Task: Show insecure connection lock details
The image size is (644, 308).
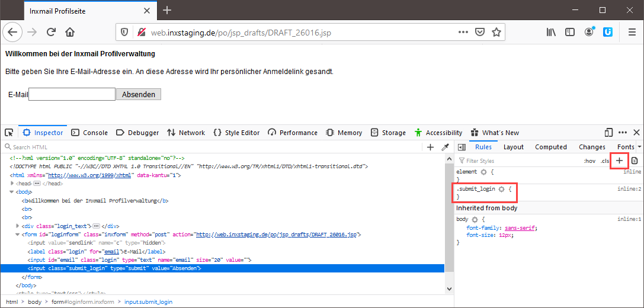Action: (142, 32)
